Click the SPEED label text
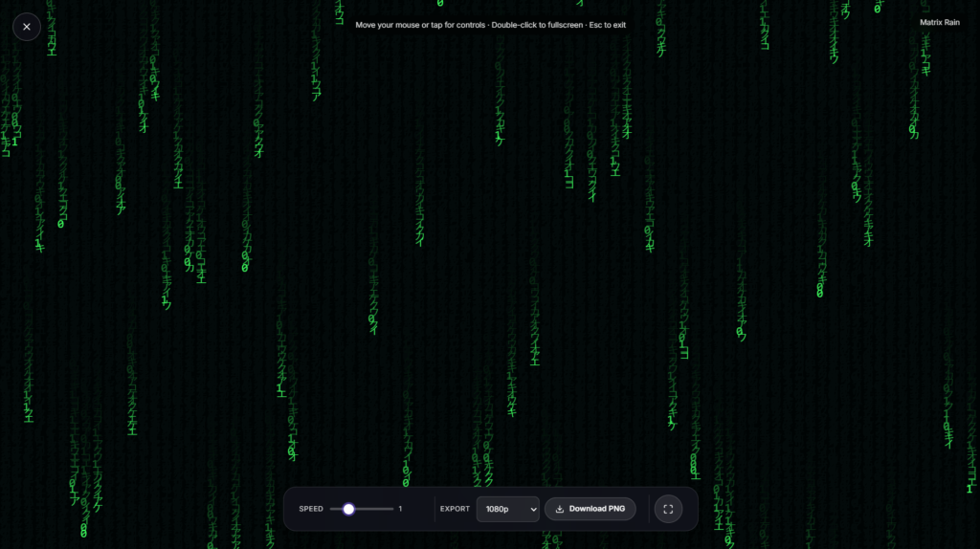Image resolution: width=980 pixels, height=549 pixels. click(311, 509)
